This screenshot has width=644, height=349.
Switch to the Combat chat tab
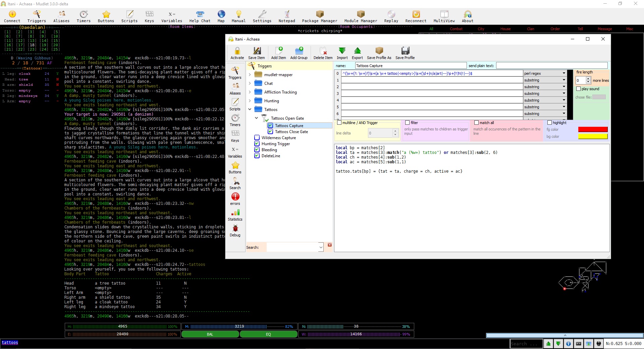tap(456, 29)
